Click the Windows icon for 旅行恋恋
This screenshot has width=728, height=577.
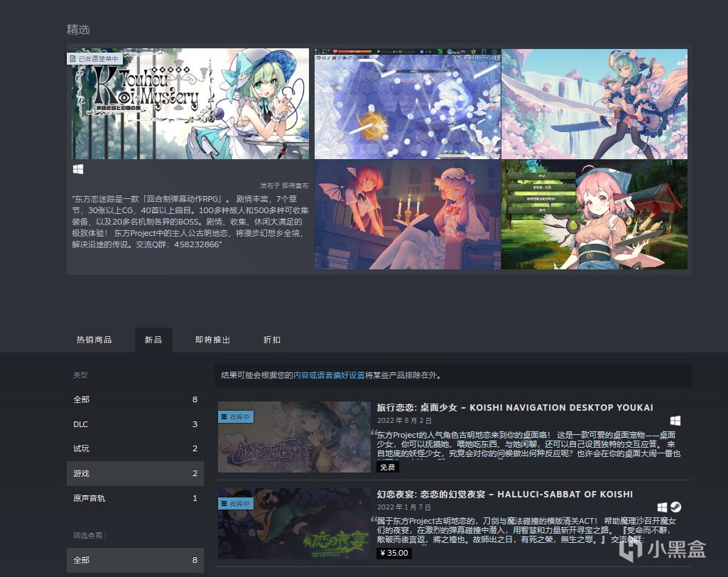[675, 421]
